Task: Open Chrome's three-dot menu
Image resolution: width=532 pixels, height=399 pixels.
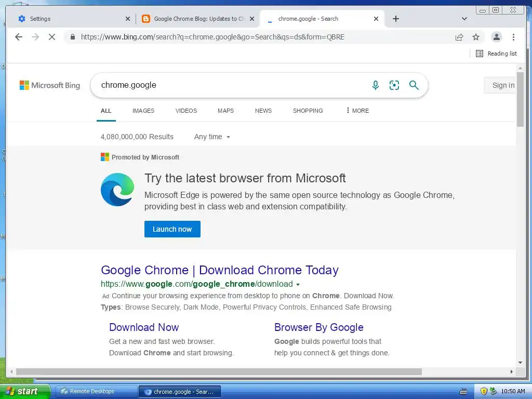Action: (x=513, y=37)
